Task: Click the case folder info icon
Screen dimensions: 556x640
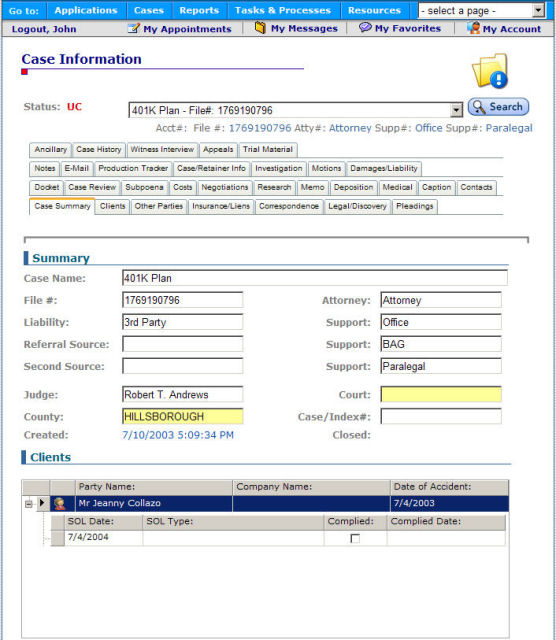Action: 490,71
